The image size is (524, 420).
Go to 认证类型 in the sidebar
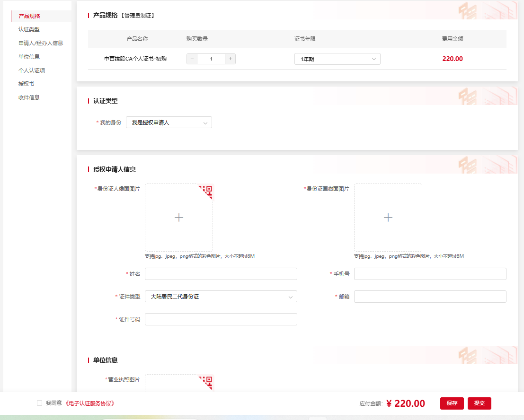tap(29, 29)
